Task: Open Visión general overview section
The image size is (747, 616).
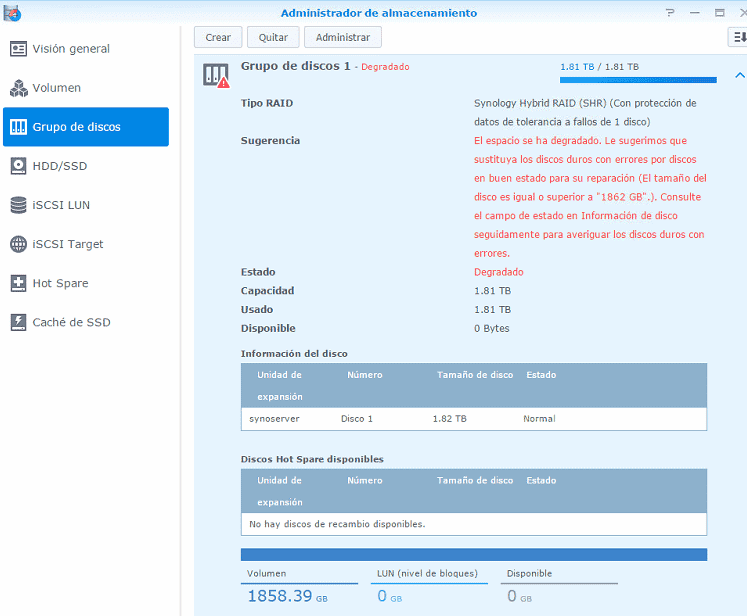Action: pyautogui.click(x=70, y=49)
